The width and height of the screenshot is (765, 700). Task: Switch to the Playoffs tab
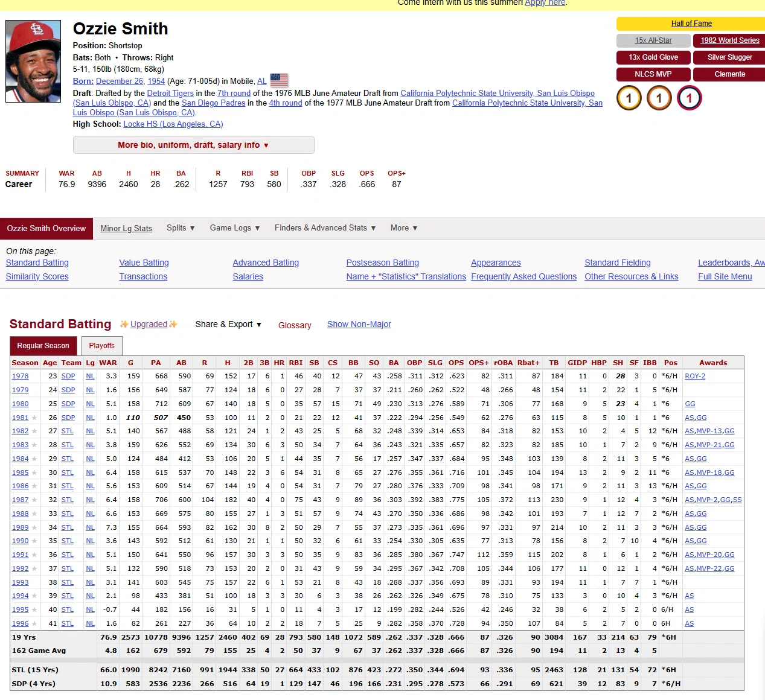(x=101, y=346)
